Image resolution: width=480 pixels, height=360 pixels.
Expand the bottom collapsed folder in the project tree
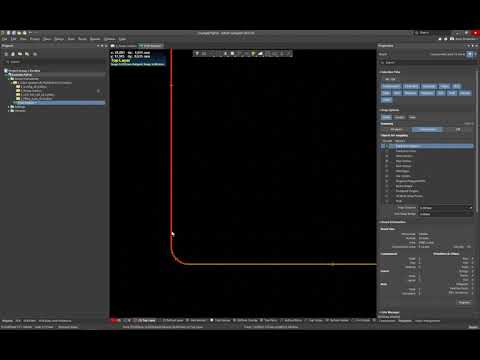(9, 111)
